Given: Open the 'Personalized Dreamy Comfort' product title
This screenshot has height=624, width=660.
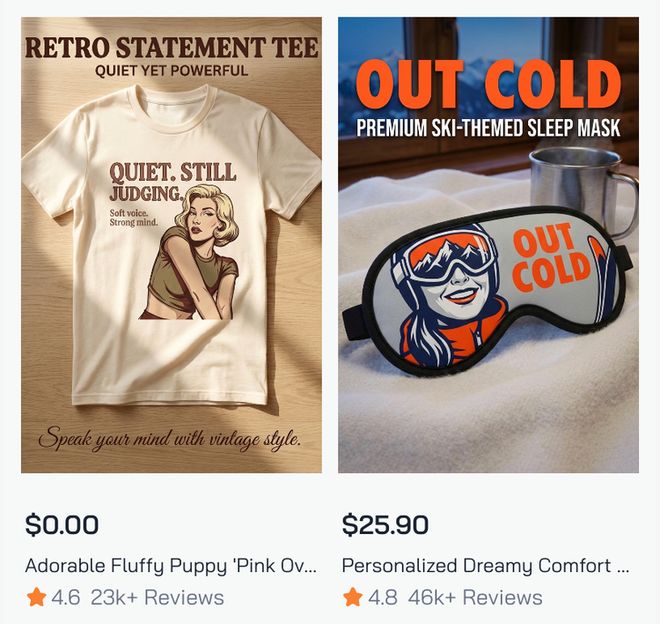Looking at the screenshot, I should [x=486, y=565].
